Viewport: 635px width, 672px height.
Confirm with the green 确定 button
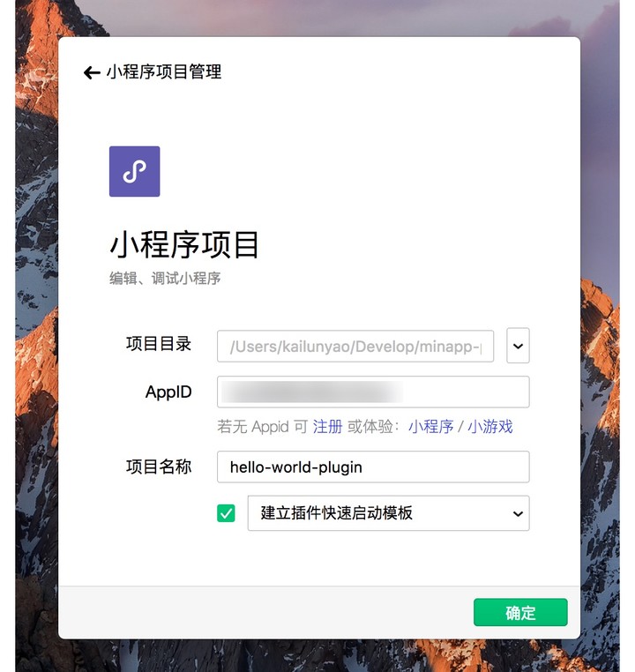click(520, 612)
